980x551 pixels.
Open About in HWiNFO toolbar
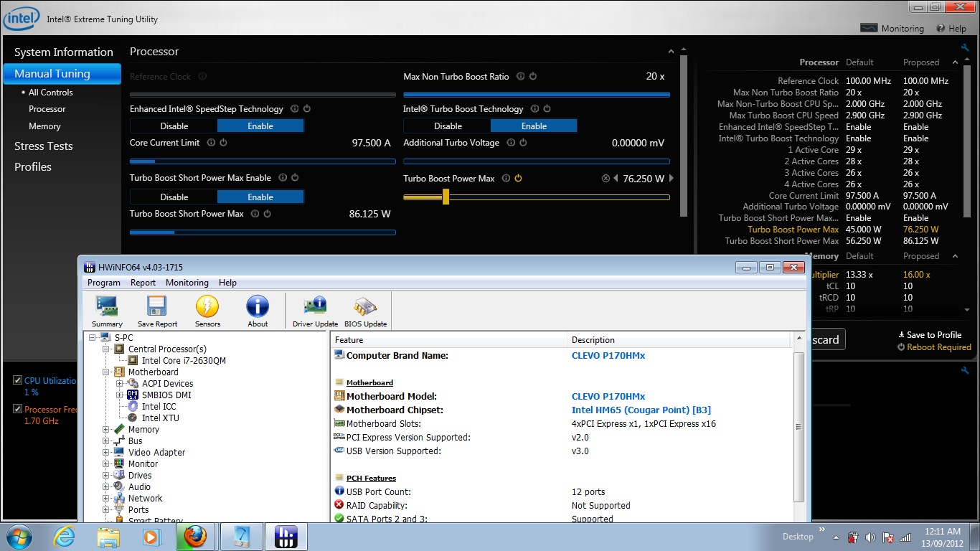coord(258,311)
